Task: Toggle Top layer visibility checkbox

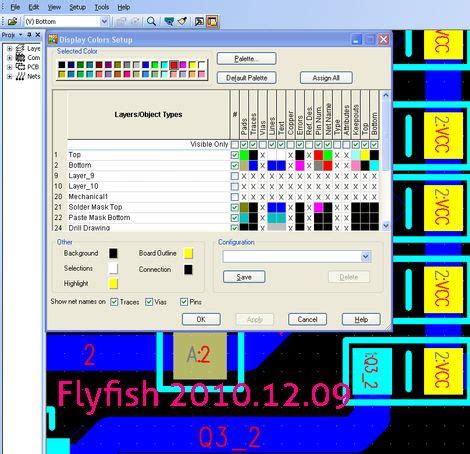Action: tap(235, 155)
